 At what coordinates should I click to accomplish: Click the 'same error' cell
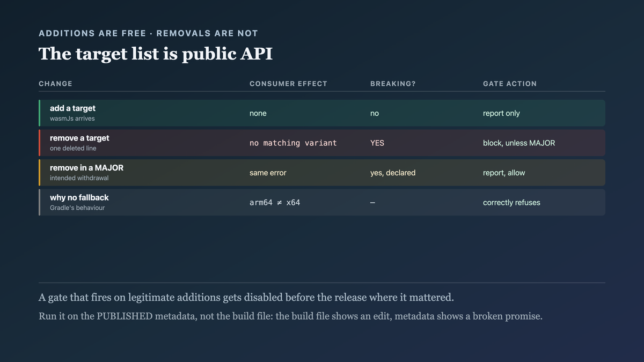pyautogui.click(x=268, y=173)
